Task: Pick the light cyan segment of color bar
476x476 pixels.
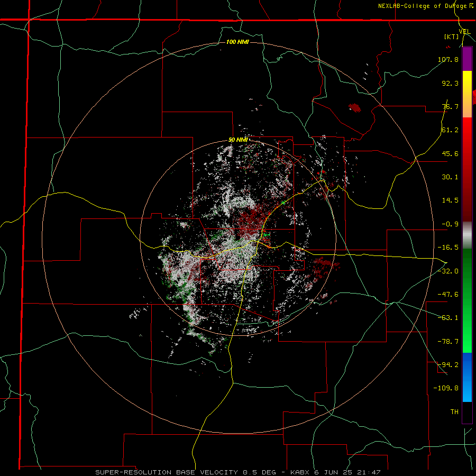Action: coord(467,391)
